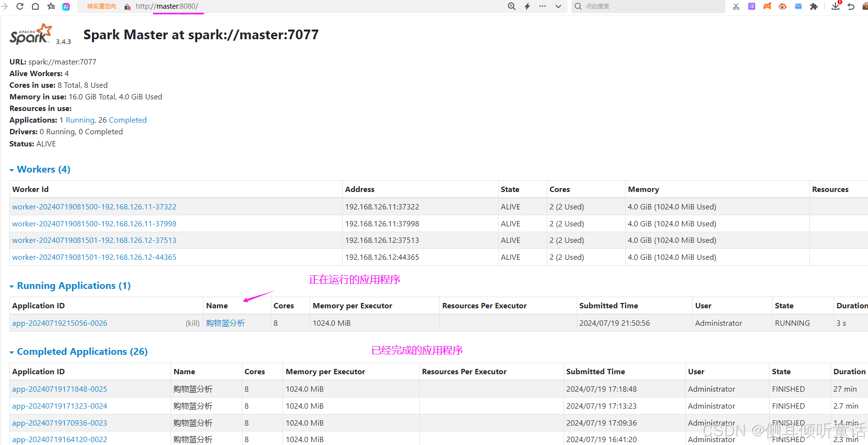This screenshot has width=868, height=445.
Task: Click the browser forward arrow
Action: coord(4,6)
